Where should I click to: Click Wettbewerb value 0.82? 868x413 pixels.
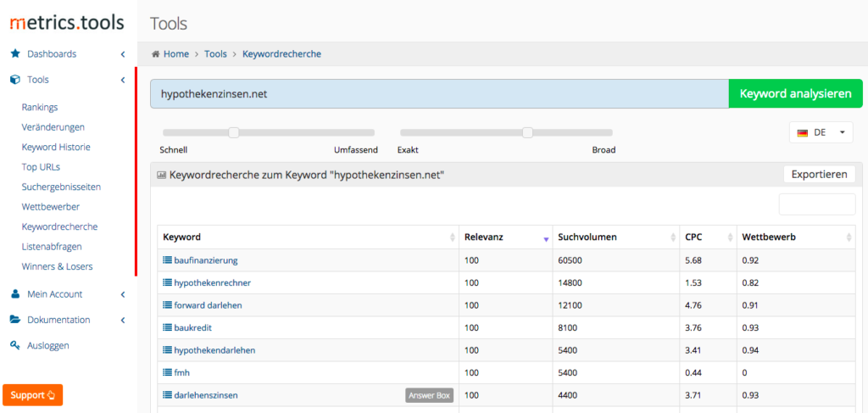coord(750,282)
